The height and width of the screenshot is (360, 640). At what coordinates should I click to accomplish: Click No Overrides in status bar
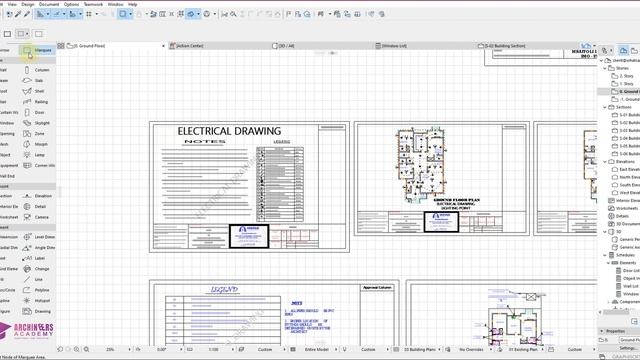[x=471, y=349]
